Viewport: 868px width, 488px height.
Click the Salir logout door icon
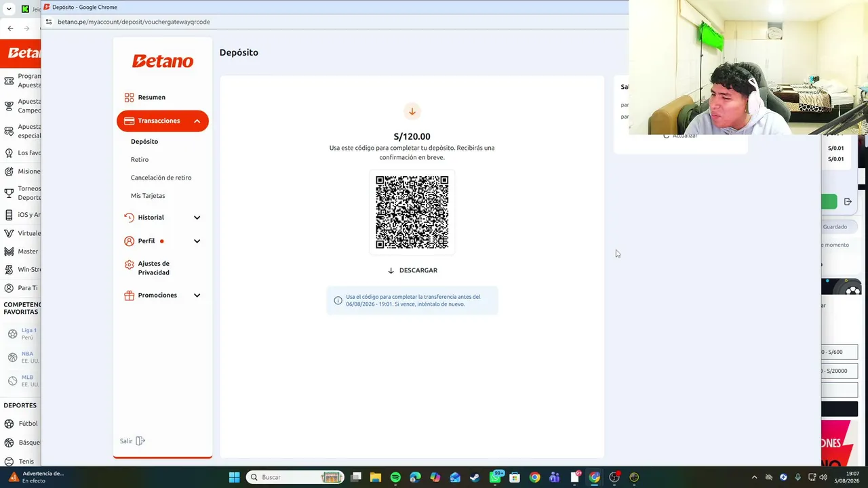coord(140,441)
